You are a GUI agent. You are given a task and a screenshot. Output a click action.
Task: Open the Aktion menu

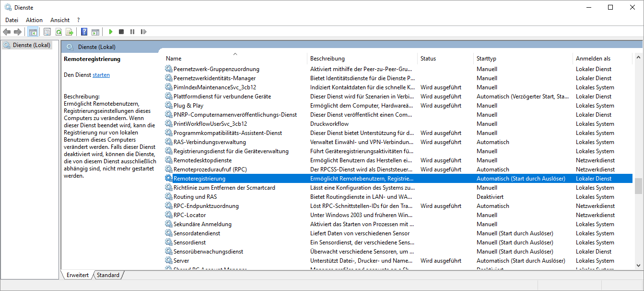[34, 20]
